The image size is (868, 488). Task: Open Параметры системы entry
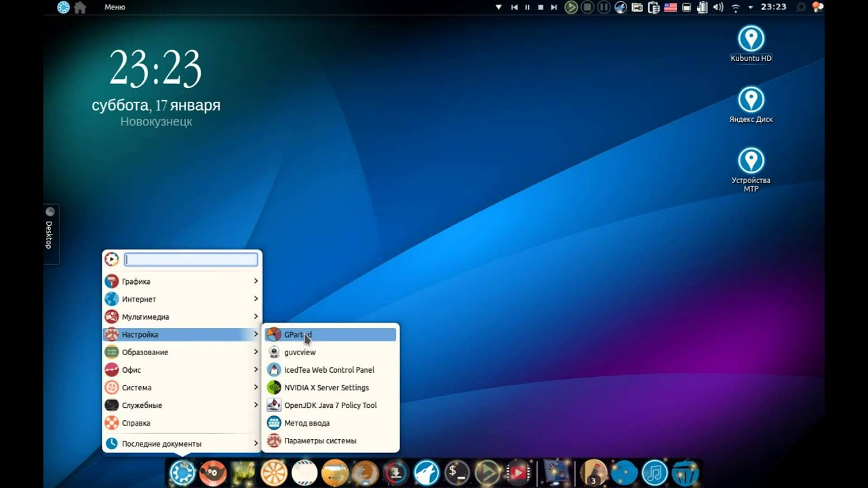point(330,441)
